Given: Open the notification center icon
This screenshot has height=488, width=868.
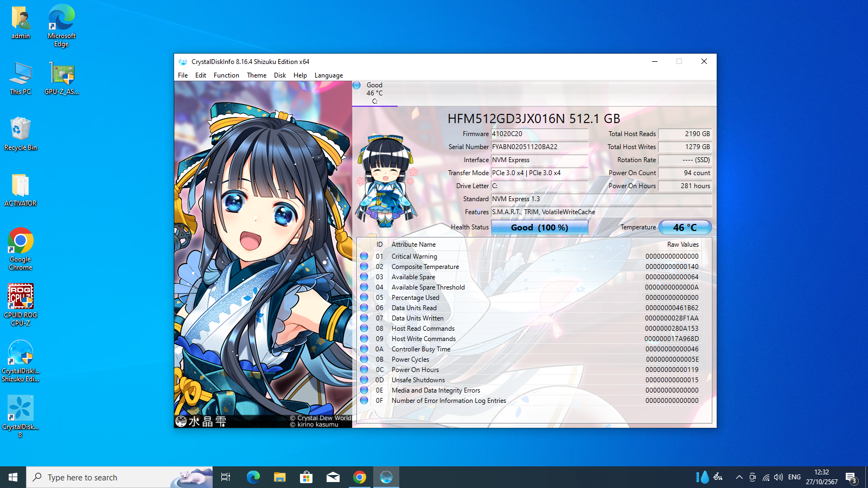Looking at the screenshot, I should click(x=851, y=477).
